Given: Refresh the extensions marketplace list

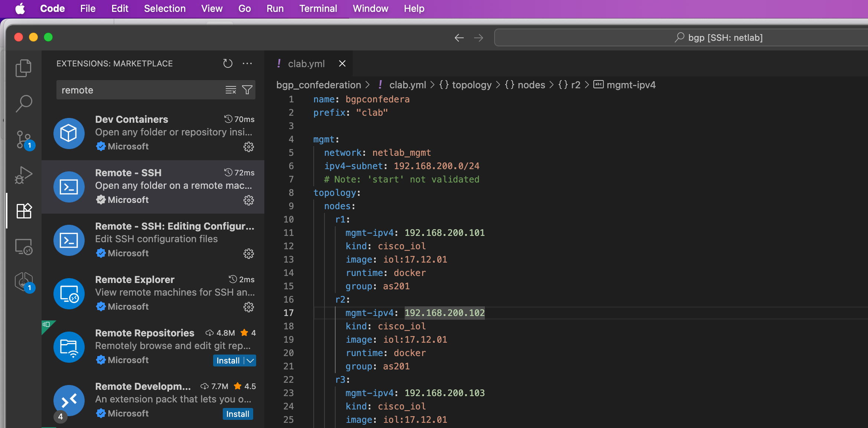Looking at the screenshot, I should (x=228, y=63).
